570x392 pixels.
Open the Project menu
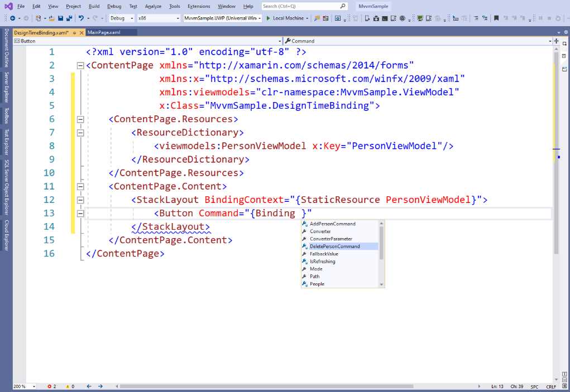[x=73, y=6]
